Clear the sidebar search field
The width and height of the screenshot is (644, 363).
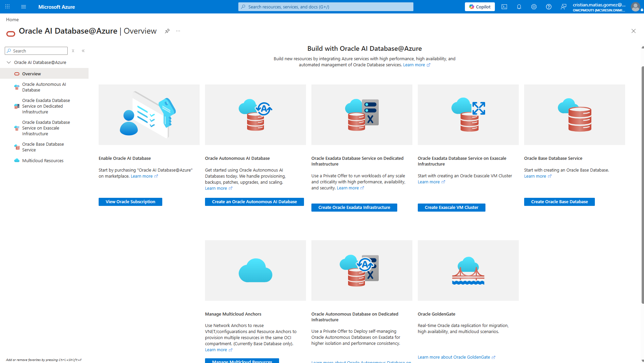73,51
